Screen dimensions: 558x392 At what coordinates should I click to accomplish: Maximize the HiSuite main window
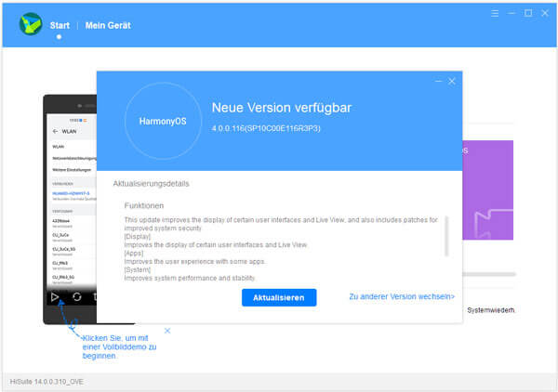coord(528,14)
